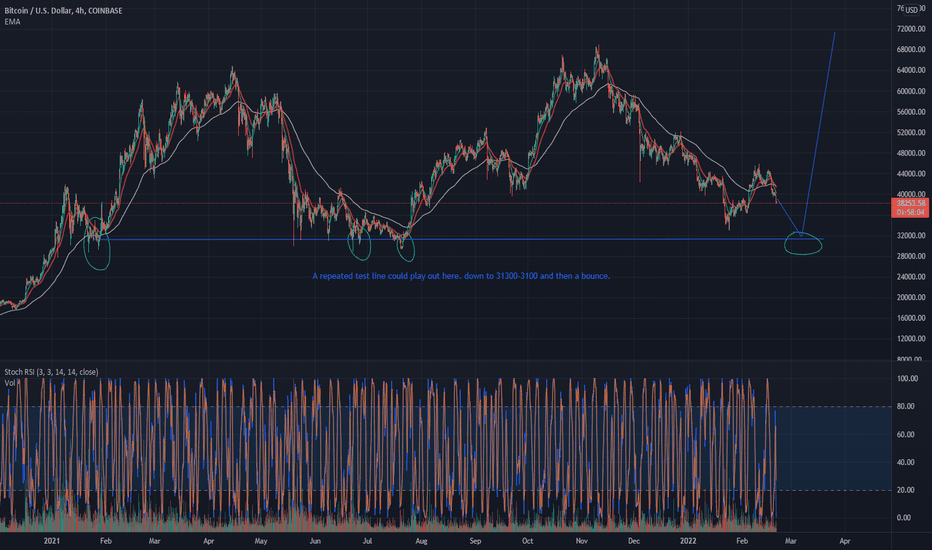Click the Stoch RSI 60.00 scale label

(x=905, y=435)
